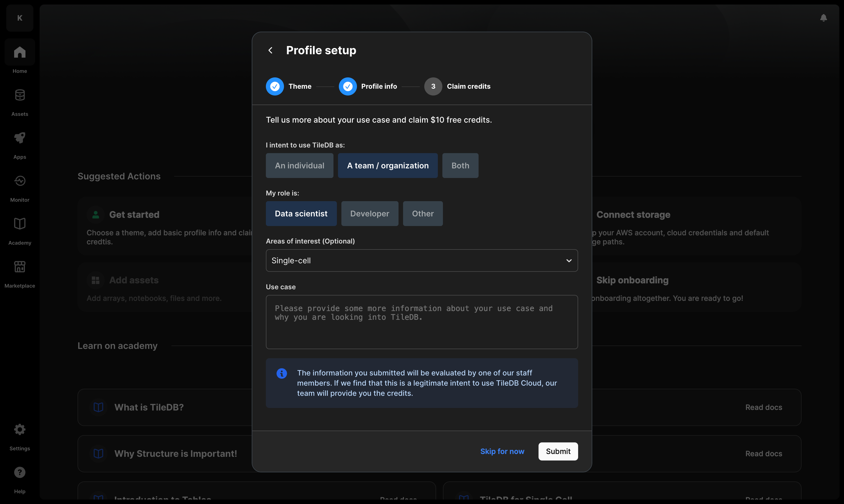Open the Settings gear icon
Screen dimensions: 844x504
pos(20,430)
